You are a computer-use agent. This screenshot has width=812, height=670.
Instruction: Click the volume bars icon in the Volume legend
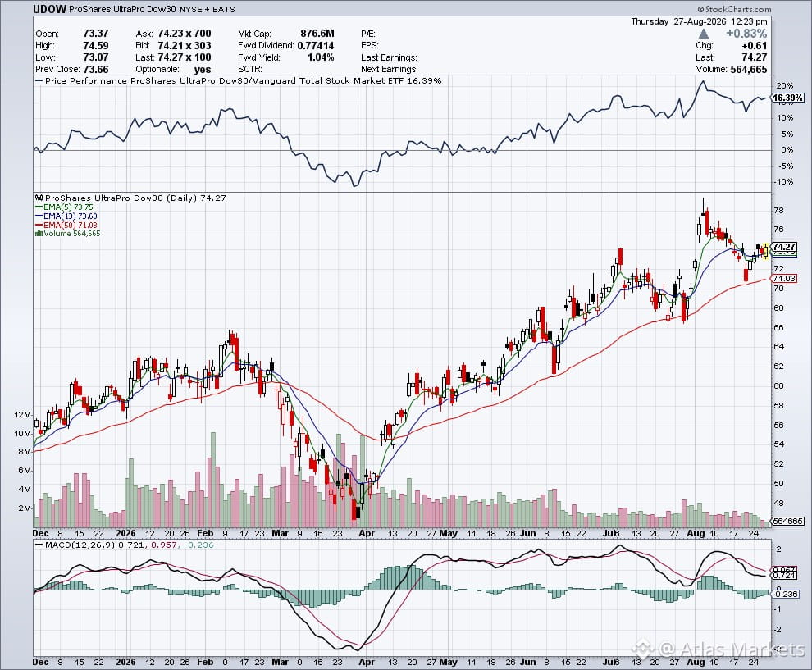point(39,234)
